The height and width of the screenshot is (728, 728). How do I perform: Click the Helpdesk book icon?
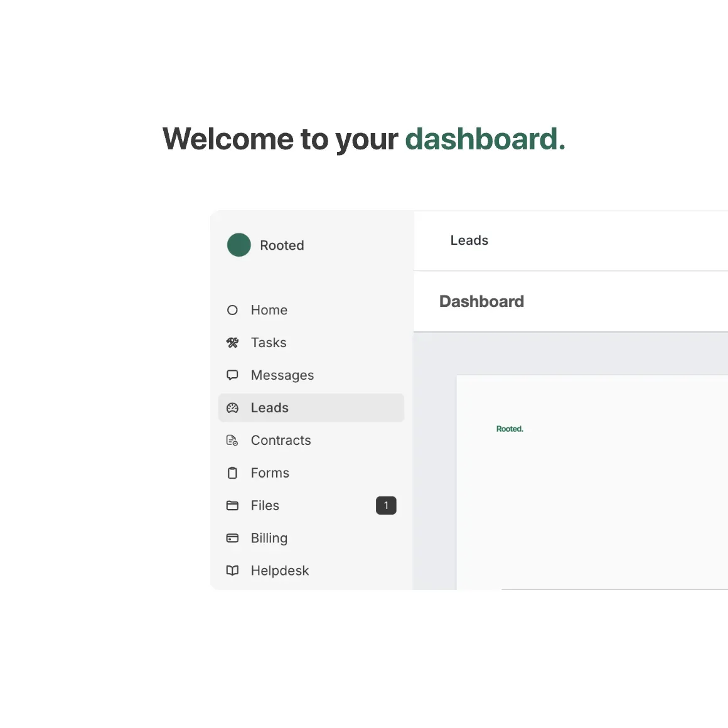(x=232, y=571)
